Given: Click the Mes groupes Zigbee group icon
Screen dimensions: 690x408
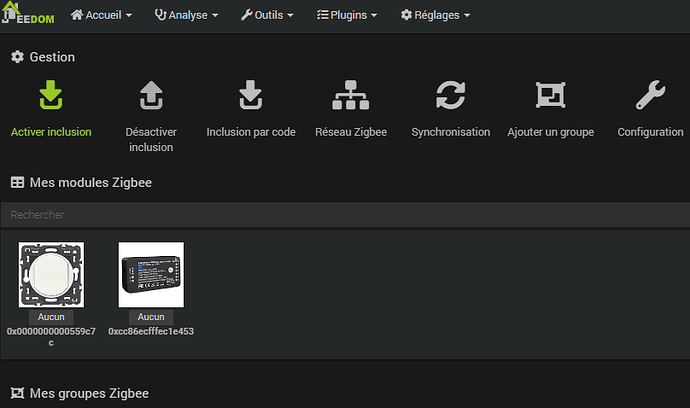Looking at the screenshot, I should click(17, 393).
